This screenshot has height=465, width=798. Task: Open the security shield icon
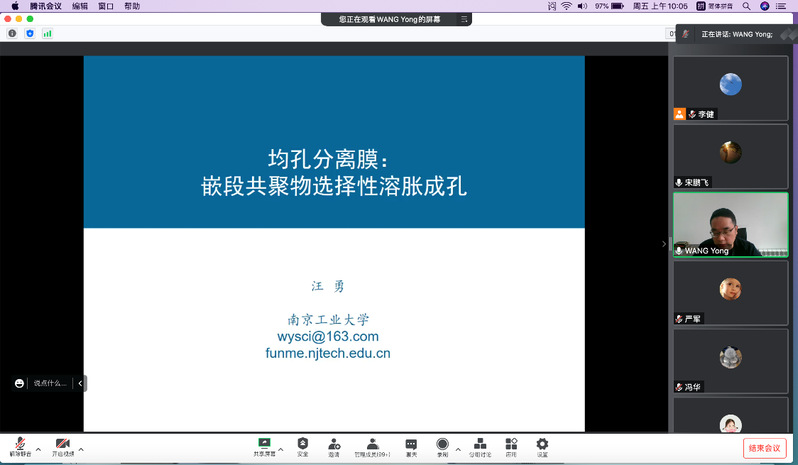(302, 444)
